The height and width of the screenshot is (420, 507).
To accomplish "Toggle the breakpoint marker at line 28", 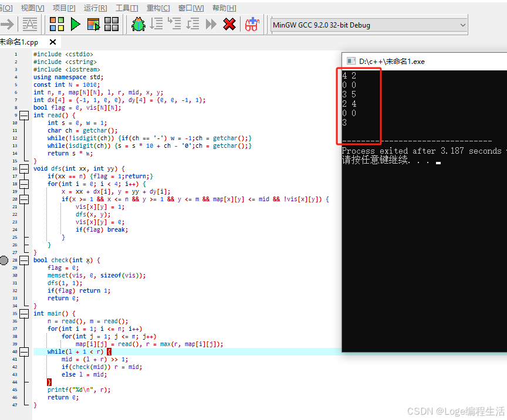I will 4,260.
